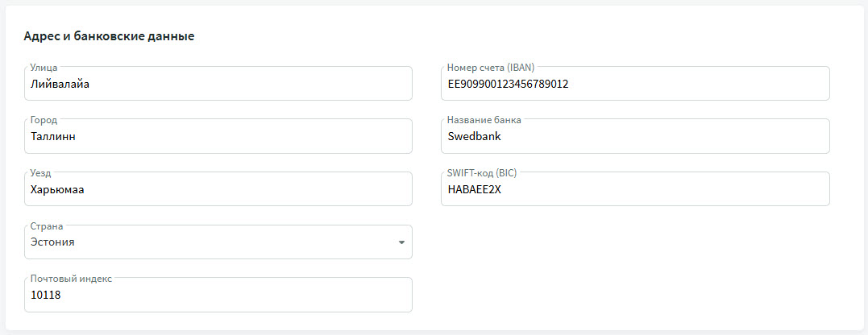
Task: Click the IBAN value text EE909900123456789012
Action: [x=508, y=84]
